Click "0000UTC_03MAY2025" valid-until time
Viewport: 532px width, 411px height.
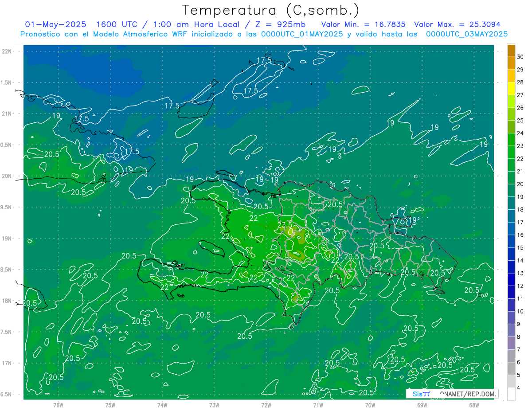click(467, 34)
